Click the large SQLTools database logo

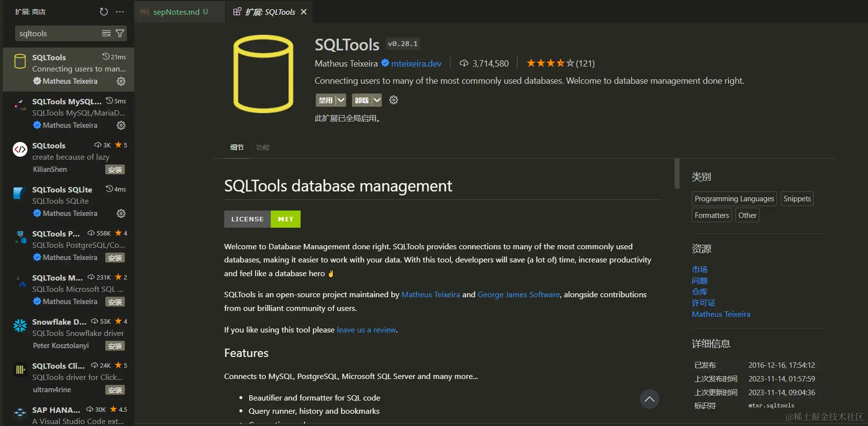coord(263,73)
